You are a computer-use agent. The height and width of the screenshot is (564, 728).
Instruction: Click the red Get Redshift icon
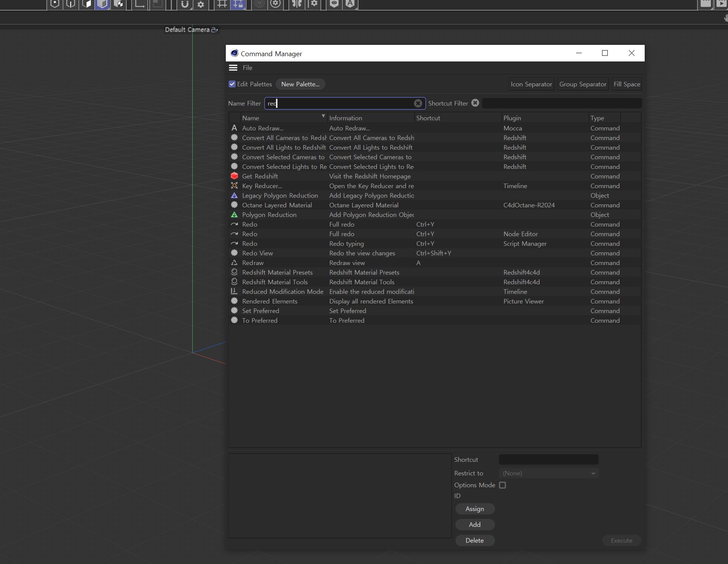[234, 176]
